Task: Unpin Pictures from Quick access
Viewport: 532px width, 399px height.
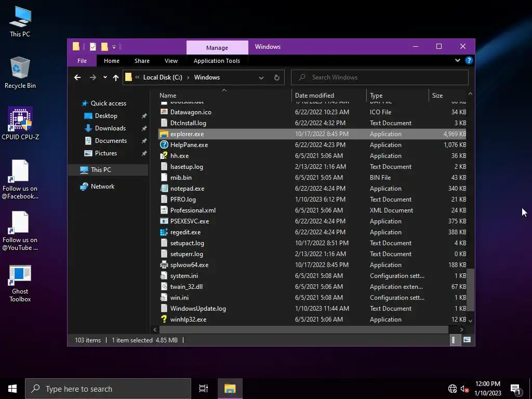Action: click(144, 153)
